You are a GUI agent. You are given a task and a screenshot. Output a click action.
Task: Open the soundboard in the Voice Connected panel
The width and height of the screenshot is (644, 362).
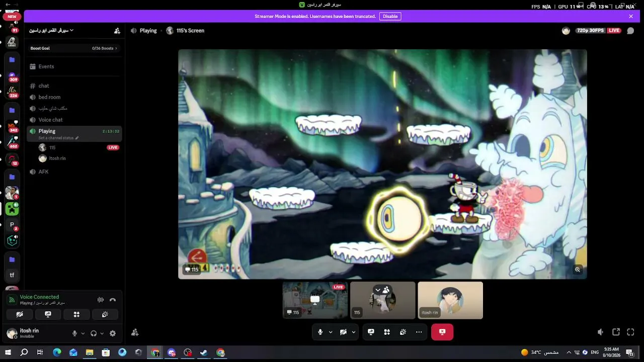point(105,314)
